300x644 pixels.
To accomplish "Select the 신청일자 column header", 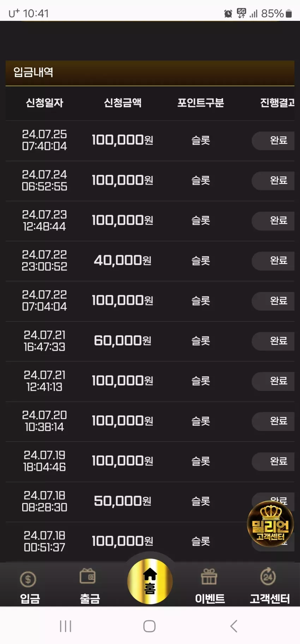I will tap(44, 103).
